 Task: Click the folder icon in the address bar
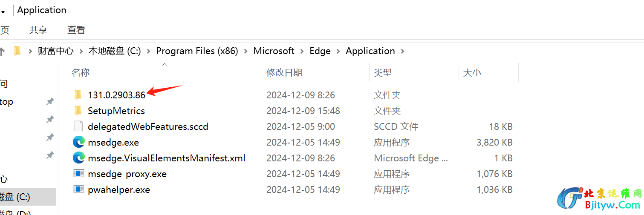tap(17, 51)
